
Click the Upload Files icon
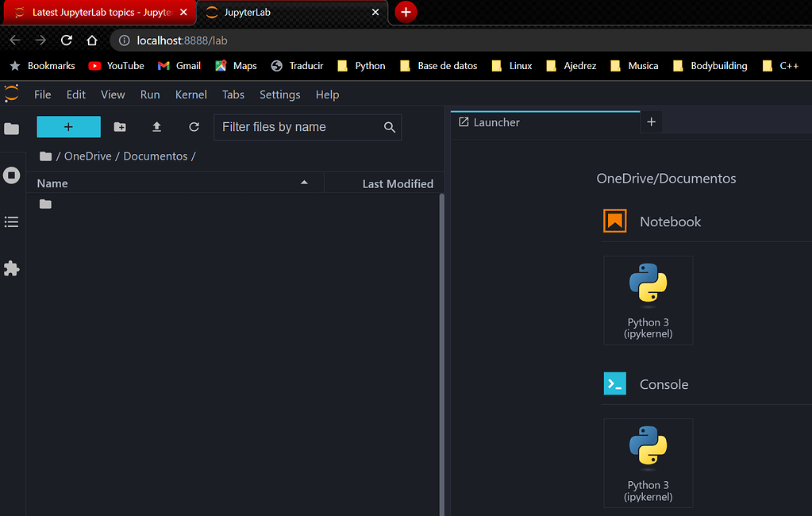click(x=156, y=127)
